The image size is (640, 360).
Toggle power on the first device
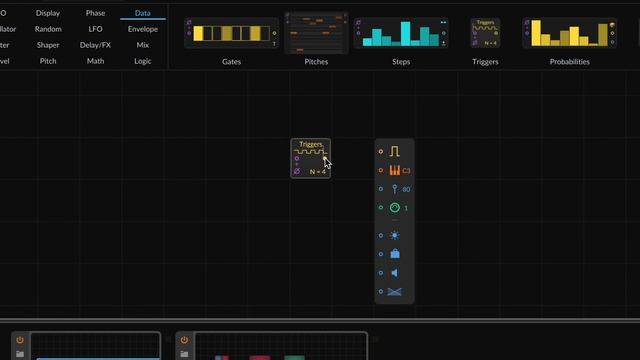(x=20, y=340)
